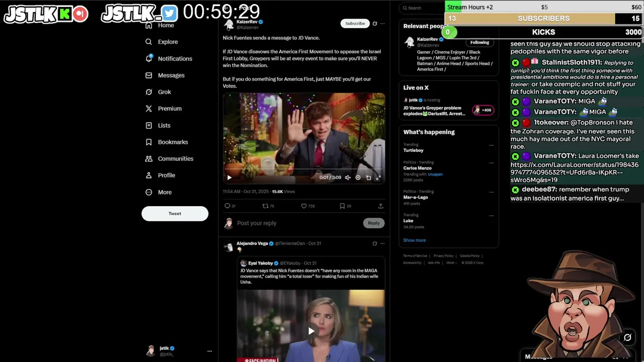Open Laura Loomer link in chat

click(x=575, y=172)
